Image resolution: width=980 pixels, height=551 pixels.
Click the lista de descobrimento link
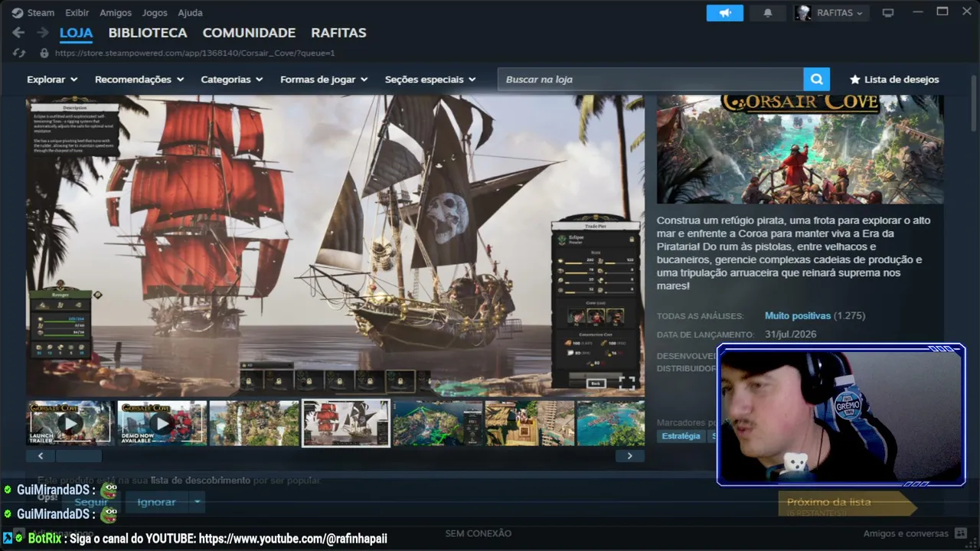coord(201,481)
